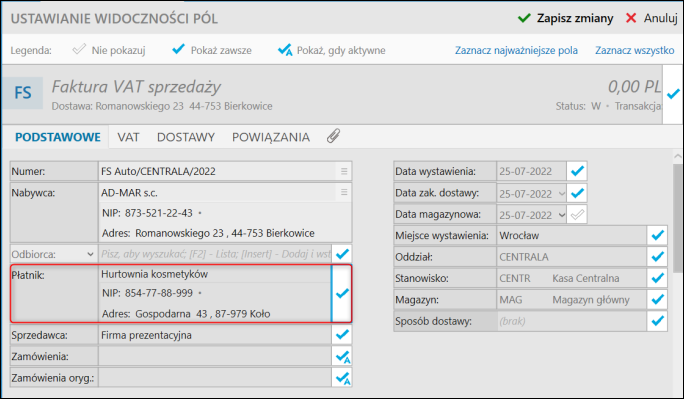Click the FS document type icon
Viewport: 684px width, 399px height.
click(x=23, y=93)
